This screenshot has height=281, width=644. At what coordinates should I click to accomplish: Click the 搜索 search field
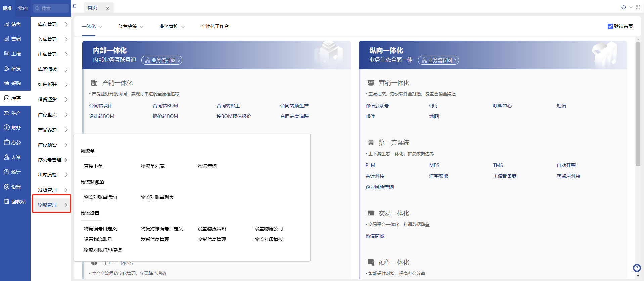51,8
